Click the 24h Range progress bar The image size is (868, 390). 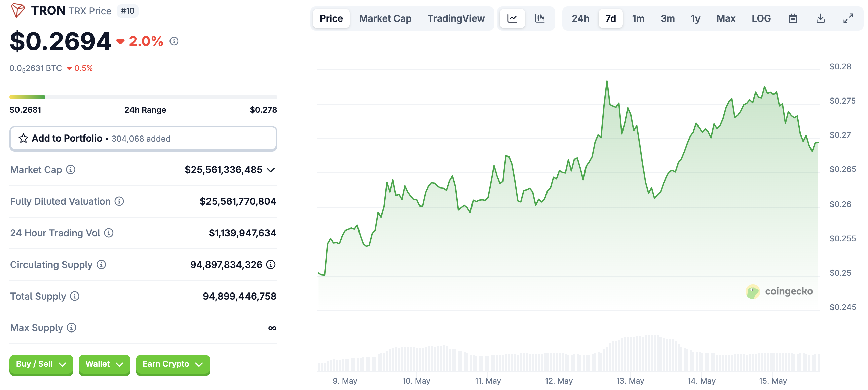tap(143, 96)
